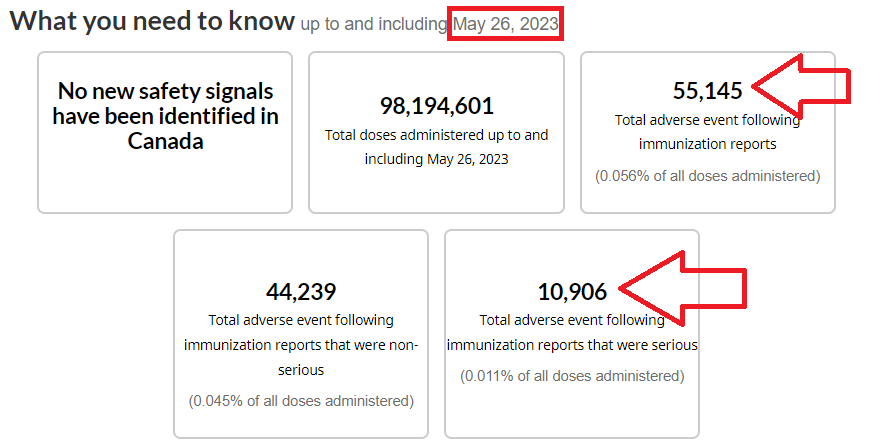Click the red-boxed May 26, 2023 date in the heading

(506, 24)
